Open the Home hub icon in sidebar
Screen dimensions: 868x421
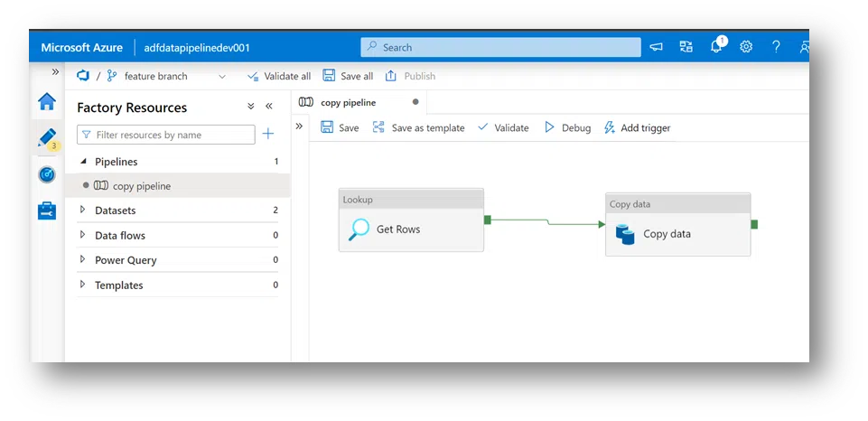point(46,101)
